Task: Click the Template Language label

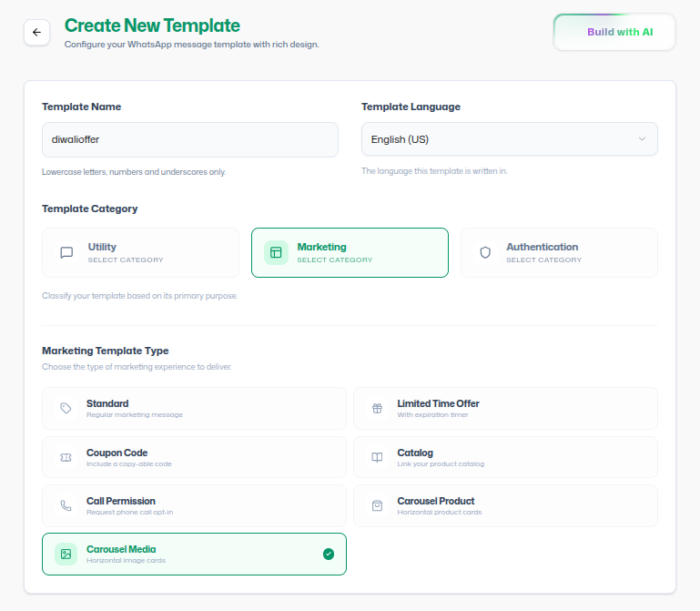Action: pyautogui.click(x=411, y=107)
